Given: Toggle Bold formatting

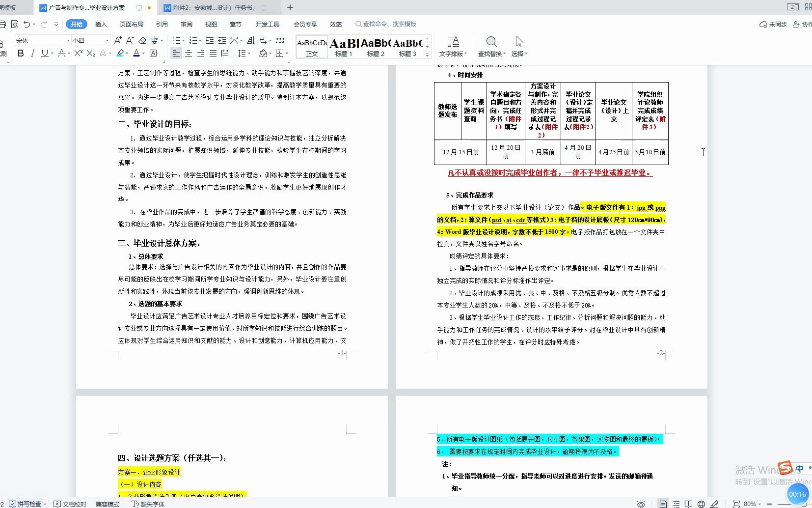Looking at the screenshot, I should 21,53.
